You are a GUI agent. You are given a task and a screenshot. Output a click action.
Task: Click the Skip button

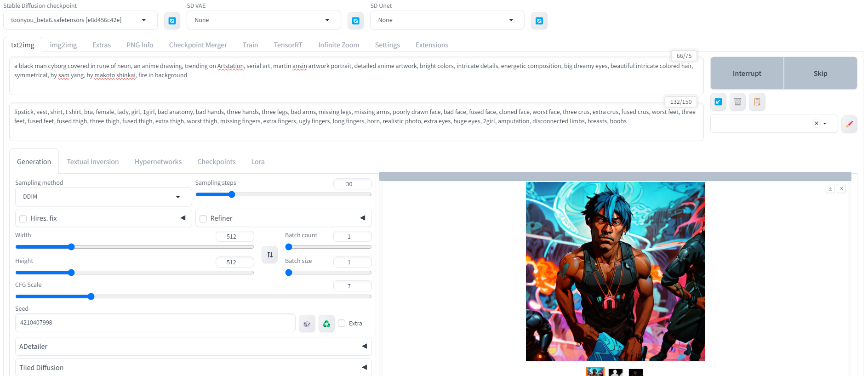(x=821, y=74)
